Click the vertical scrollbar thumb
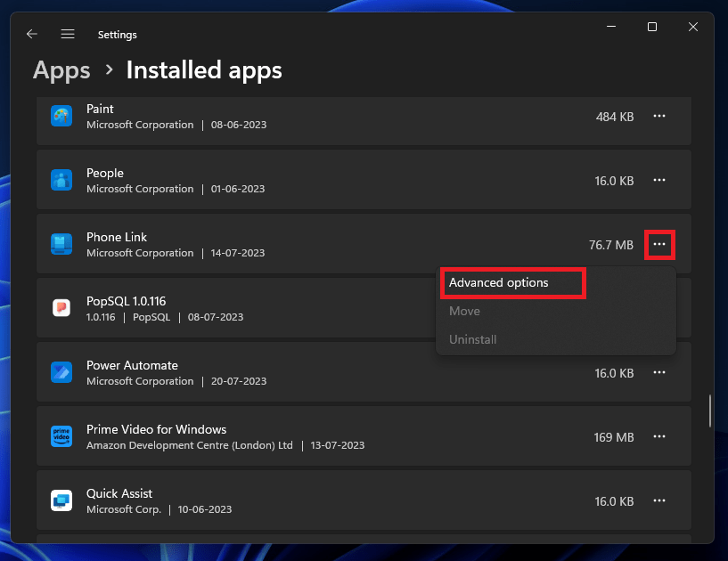The image size is (728, 561). click(x=710, y=411)
